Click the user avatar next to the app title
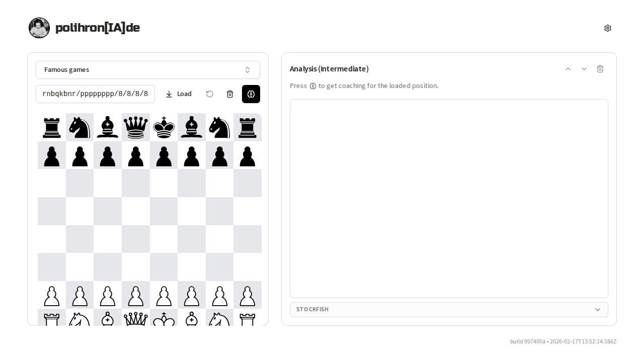Viewport: 644px width, 362px height. [x=39, y=28]
